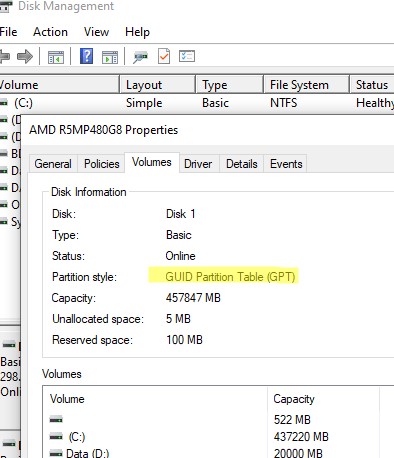This screenshot has height=458, width=394.
Task: Select the (C:) row in the top volume list
Action: point(197,103)
